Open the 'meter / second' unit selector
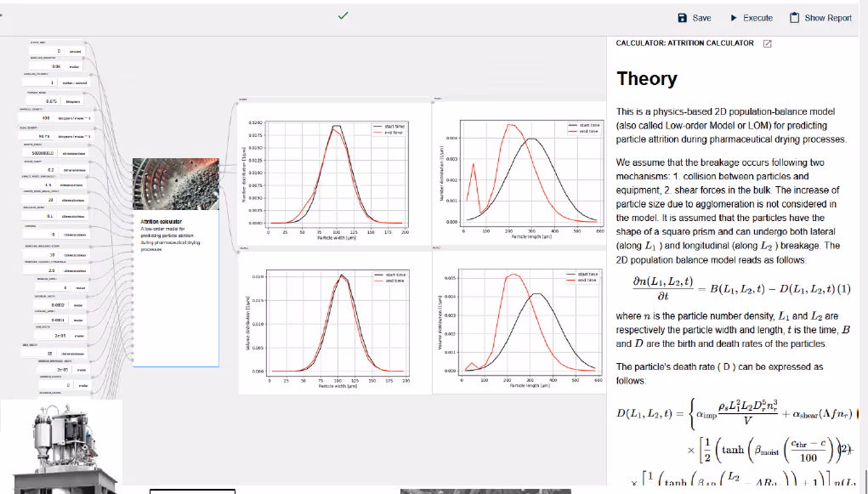868x494 pixels. (76, 83)
